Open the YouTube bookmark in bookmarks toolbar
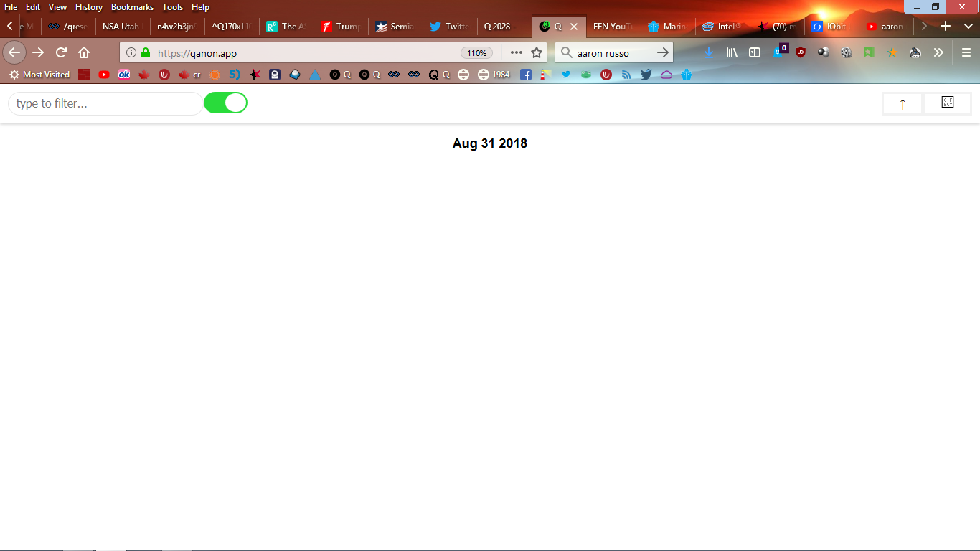This screenshot has width=980, height=551. click(x=104, y=75)
